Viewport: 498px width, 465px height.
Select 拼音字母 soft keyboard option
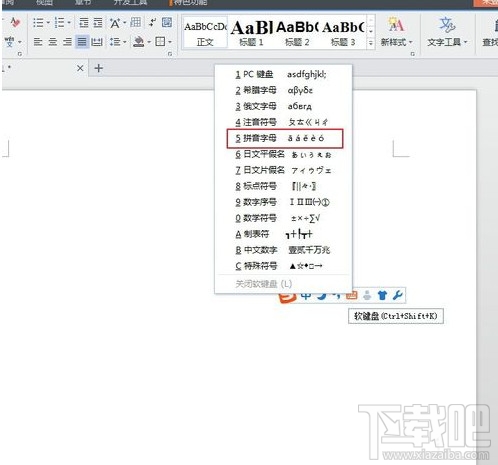click(x=285, y=138)
